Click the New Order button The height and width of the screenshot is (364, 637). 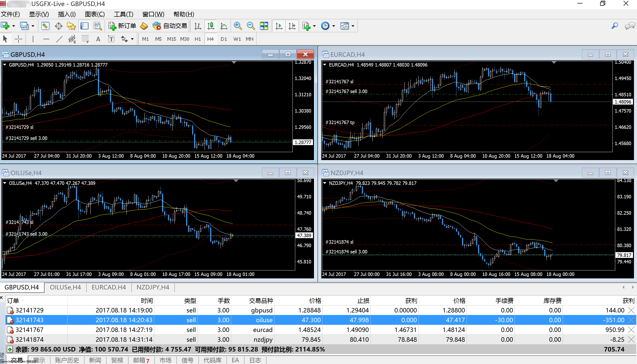pos(122,26)
